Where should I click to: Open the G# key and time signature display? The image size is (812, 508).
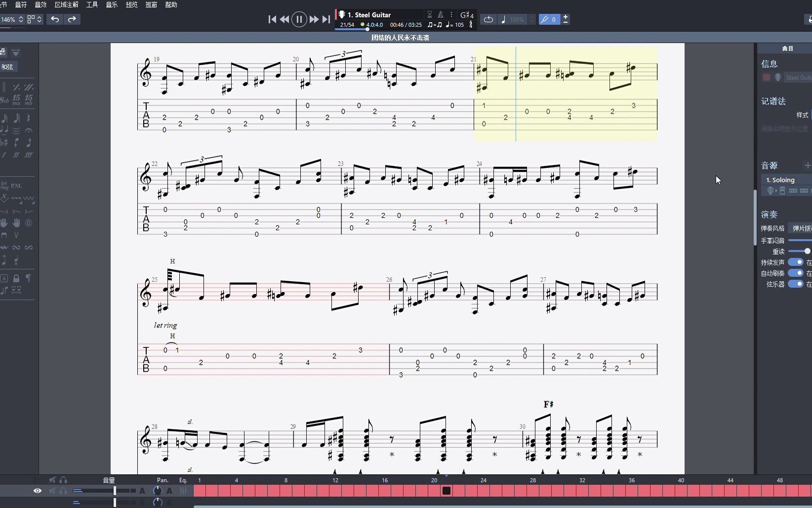tap(467, 15)
